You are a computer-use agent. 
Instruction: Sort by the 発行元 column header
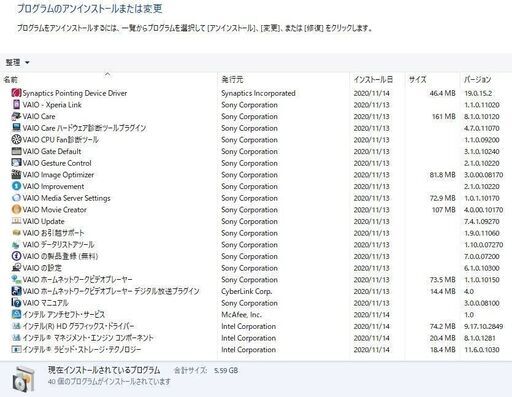[283, 80]
